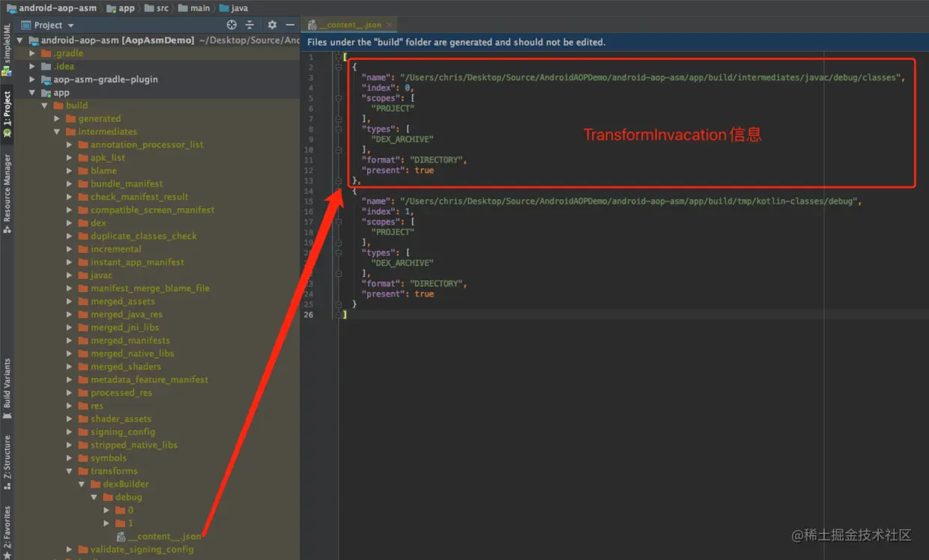Select the __content__.json file in tree
Viewport: 929px width, 560px height.
click(x=157, y=536)
